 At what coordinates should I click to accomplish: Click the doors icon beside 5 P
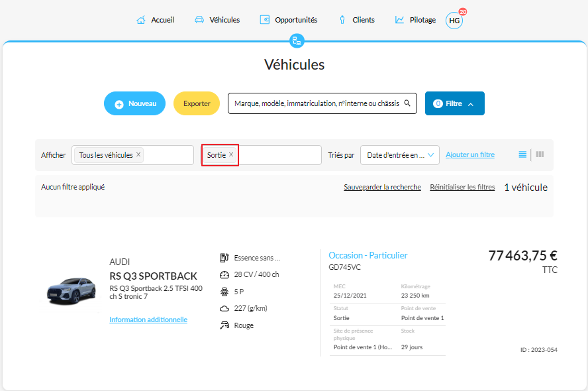(224, 292)
